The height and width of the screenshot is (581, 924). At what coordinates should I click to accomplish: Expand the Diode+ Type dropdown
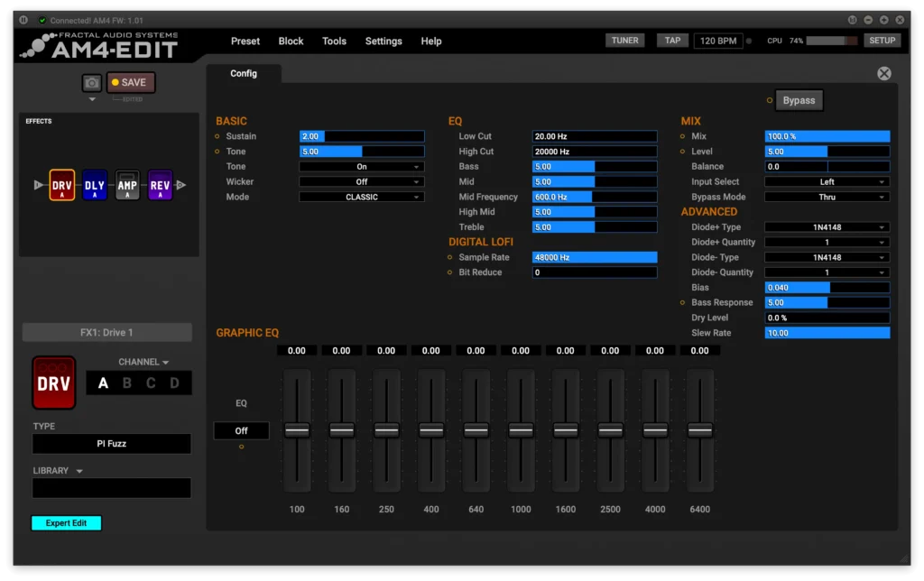tap(827, 227)
